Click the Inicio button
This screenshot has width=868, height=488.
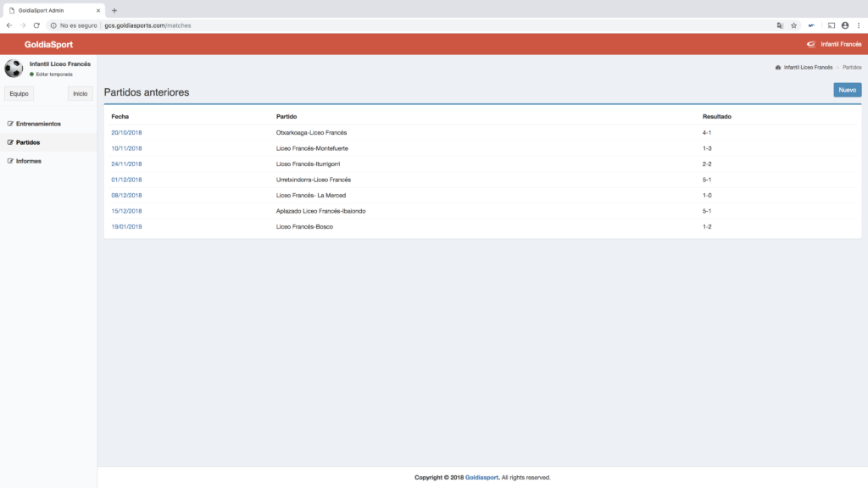[x=80, y=94]
